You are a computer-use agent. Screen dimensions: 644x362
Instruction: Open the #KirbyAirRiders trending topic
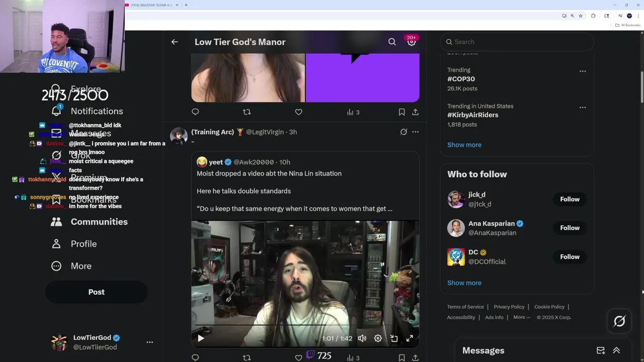click(473, 115)
